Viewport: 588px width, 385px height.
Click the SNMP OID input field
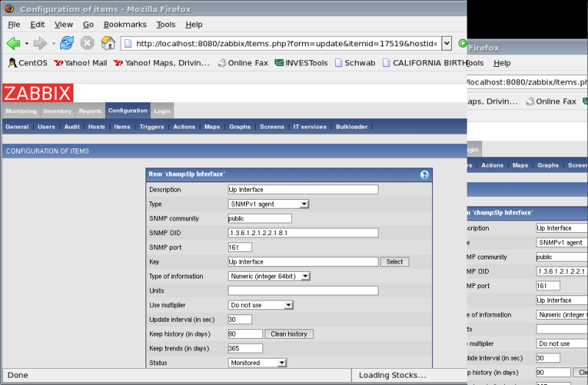[x=303, y=233]
